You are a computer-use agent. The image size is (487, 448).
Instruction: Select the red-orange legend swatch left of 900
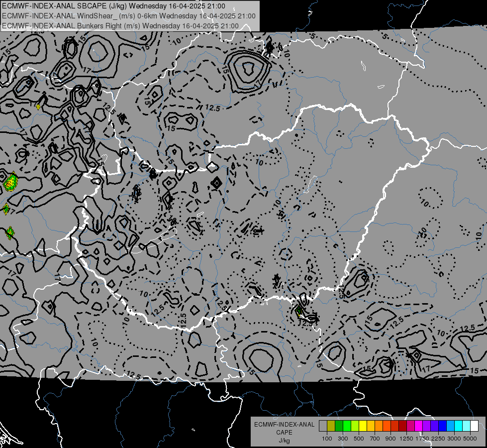pos(387,426)
